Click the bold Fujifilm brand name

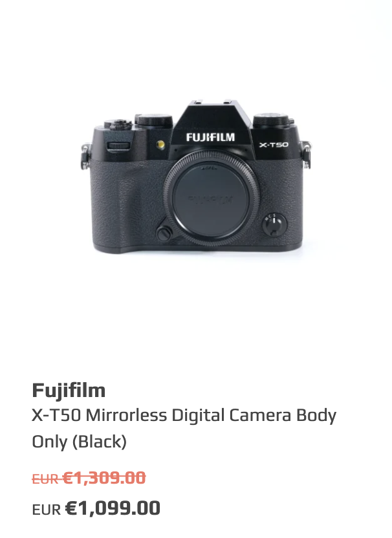69,391
